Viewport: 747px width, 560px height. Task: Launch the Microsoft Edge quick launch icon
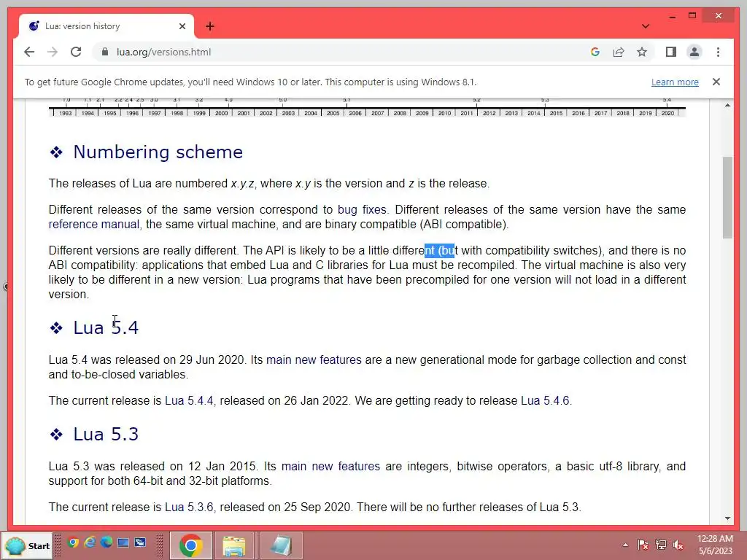pyautogui.click(x=107, y=542)
